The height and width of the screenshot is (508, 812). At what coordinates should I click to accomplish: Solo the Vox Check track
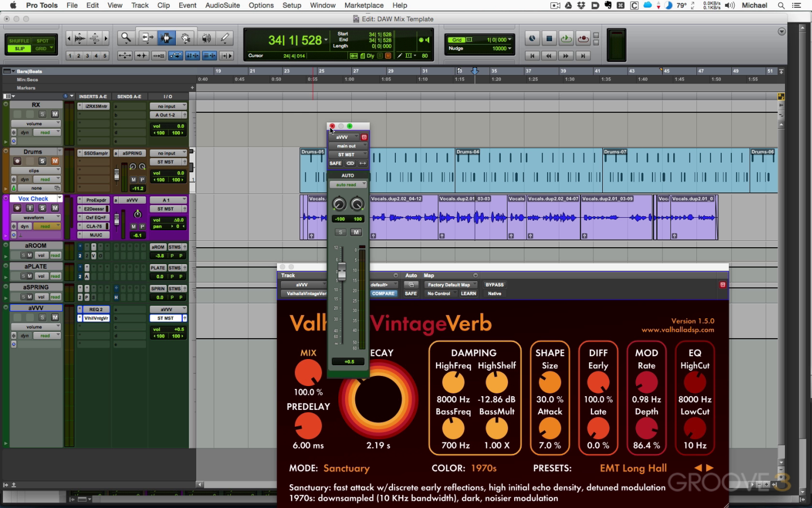42,208
